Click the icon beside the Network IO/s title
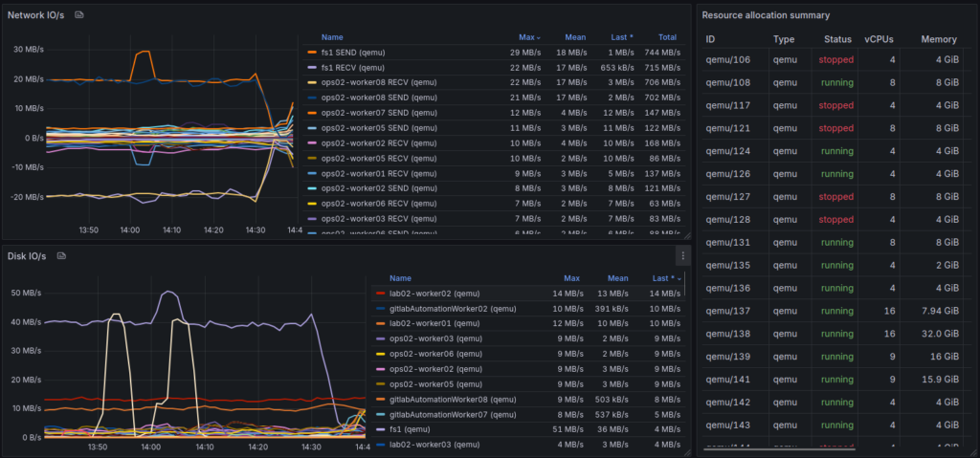The width and height of the screenshot is (980, 458). coord(79,15)
